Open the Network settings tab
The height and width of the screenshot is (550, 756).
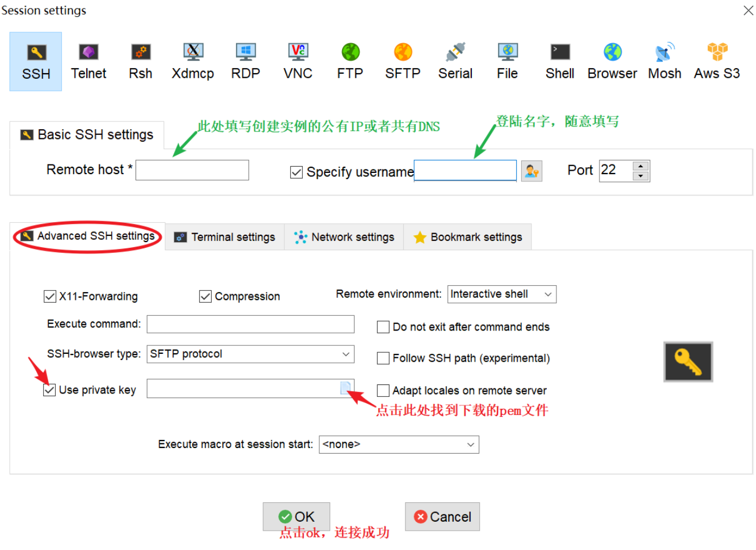[344, 237]
